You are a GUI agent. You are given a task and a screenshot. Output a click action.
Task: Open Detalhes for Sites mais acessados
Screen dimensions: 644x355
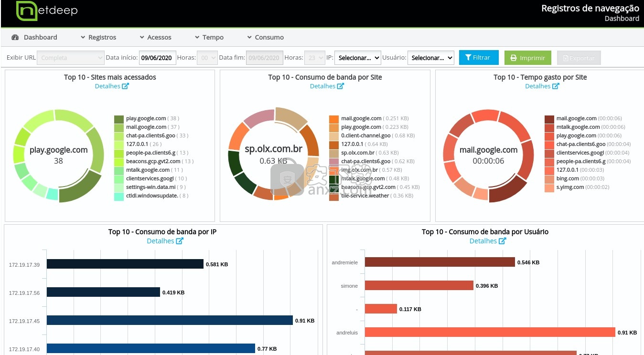coord(112,86)
